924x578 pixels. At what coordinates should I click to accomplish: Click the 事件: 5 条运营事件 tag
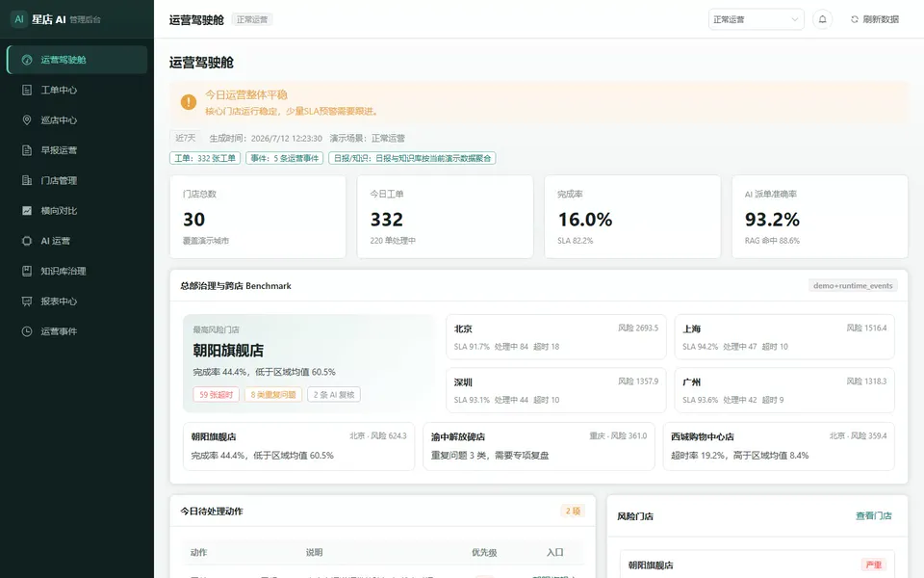[284, 158]
